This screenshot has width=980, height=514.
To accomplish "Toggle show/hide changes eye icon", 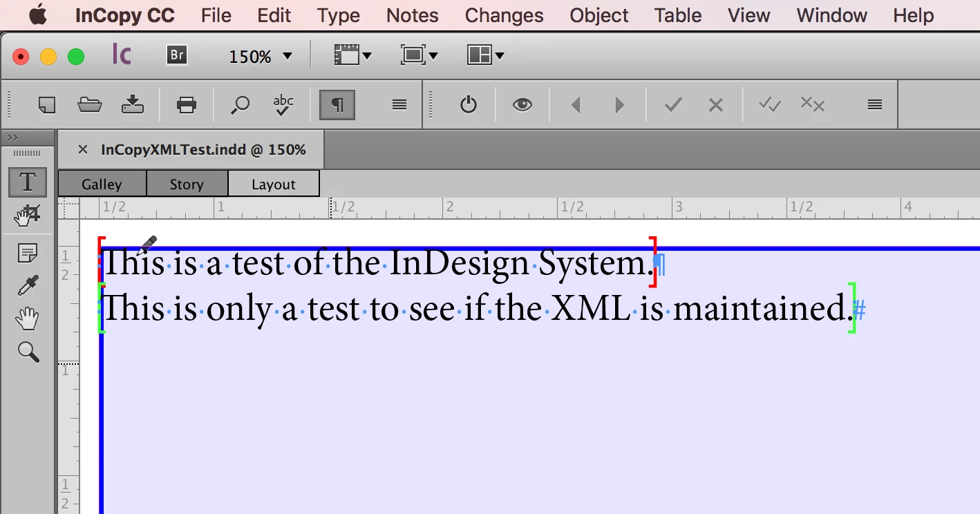I will click(522, 104).
